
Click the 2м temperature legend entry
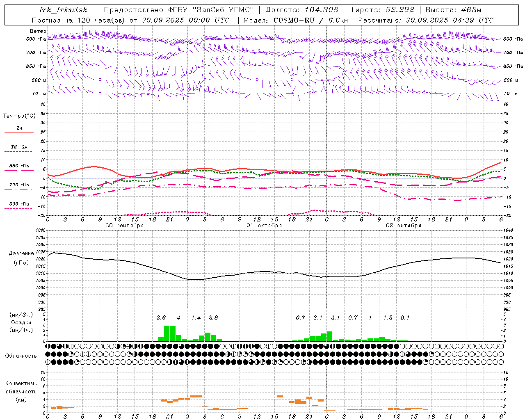click(x=19, y=128)
